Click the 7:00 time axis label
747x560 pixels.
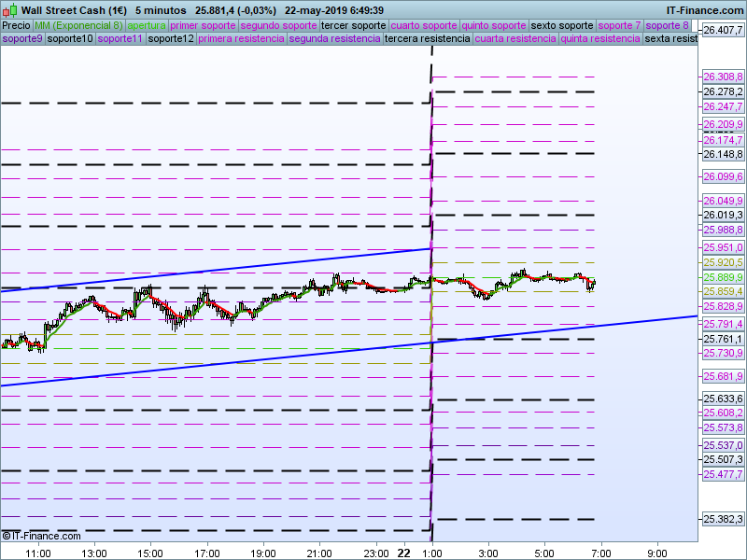coord(600,553)
